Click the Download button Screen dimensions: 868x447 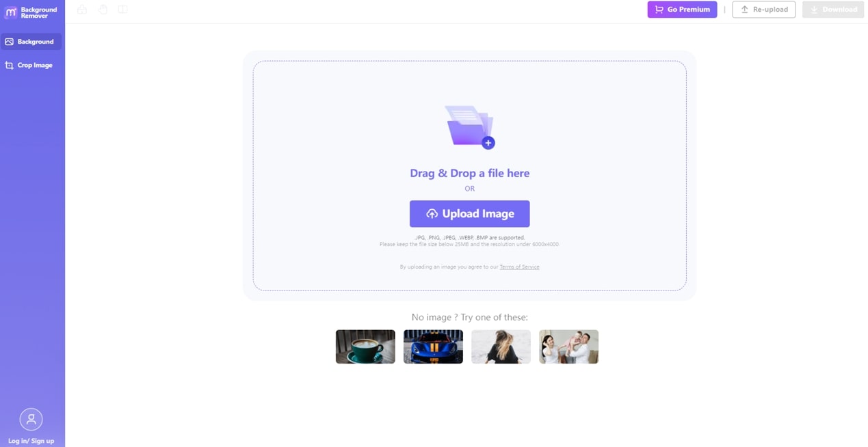click(832, 10)
